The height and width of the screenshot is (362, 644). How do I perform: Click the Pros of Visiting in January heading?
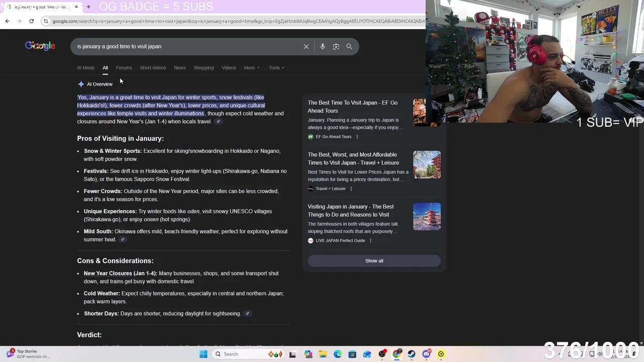(x=120, y=138)
